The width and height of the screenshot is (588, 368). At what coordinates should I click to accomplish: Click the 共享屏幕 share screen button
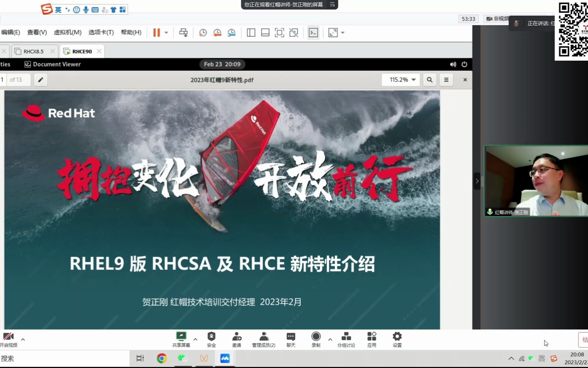click(181, 340)
